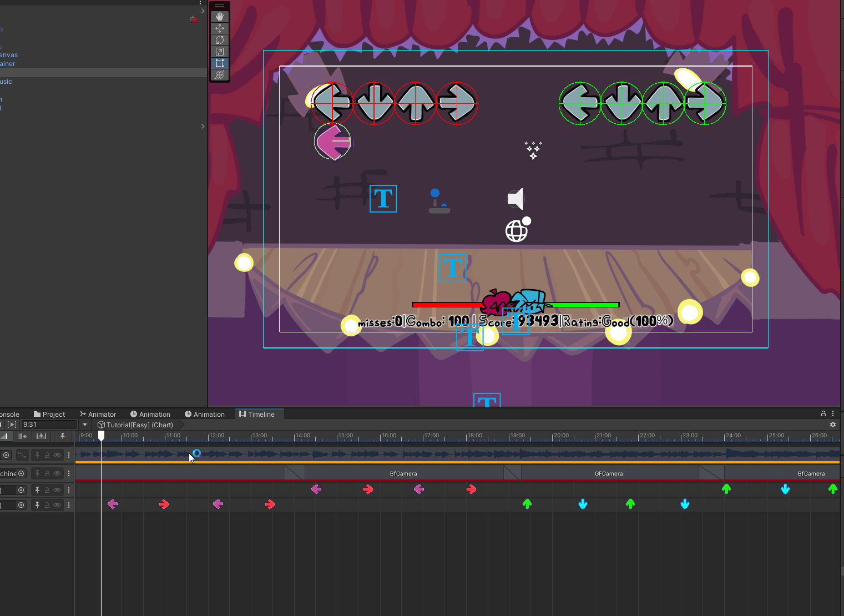Select the Move tool in scene toolbar
Screen dimensions: 844x616
pos(220,28)
